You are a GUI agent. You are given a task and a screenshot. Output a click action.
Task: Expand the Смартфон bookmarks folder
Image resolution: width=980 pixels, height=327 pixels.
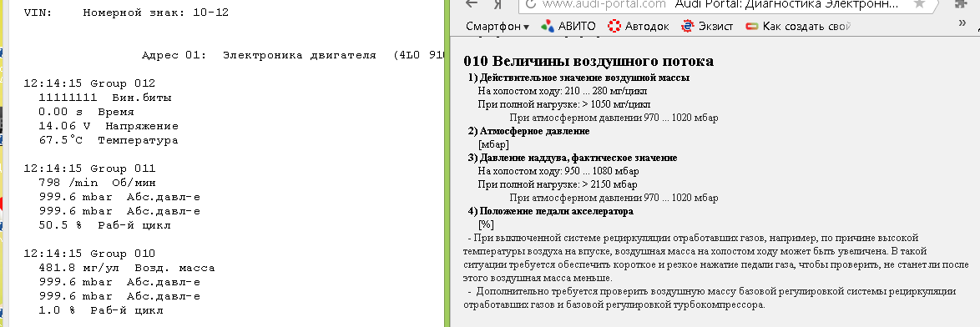tap(498, 26)
